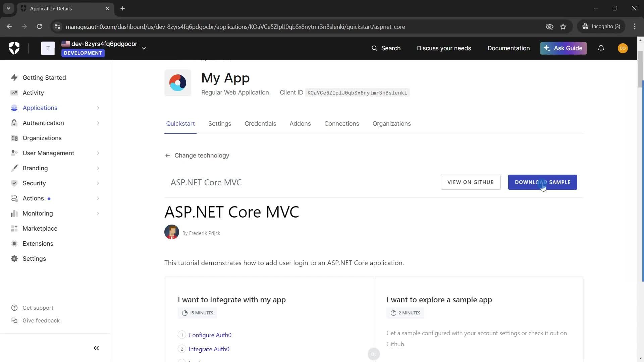Open the Integrate Auth0 step link
This screenshot has height=362, width=644.
coord(209,349)
